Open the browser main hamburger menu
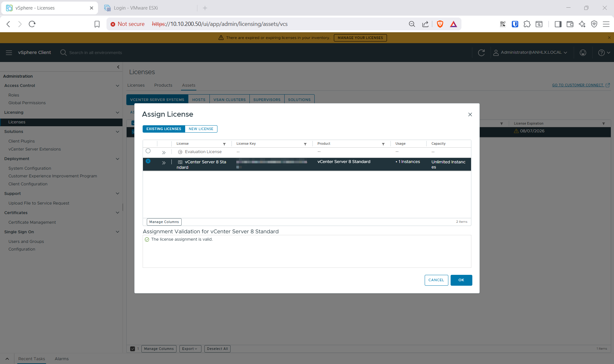Screen dimensions: 614x364 [606, 24]
